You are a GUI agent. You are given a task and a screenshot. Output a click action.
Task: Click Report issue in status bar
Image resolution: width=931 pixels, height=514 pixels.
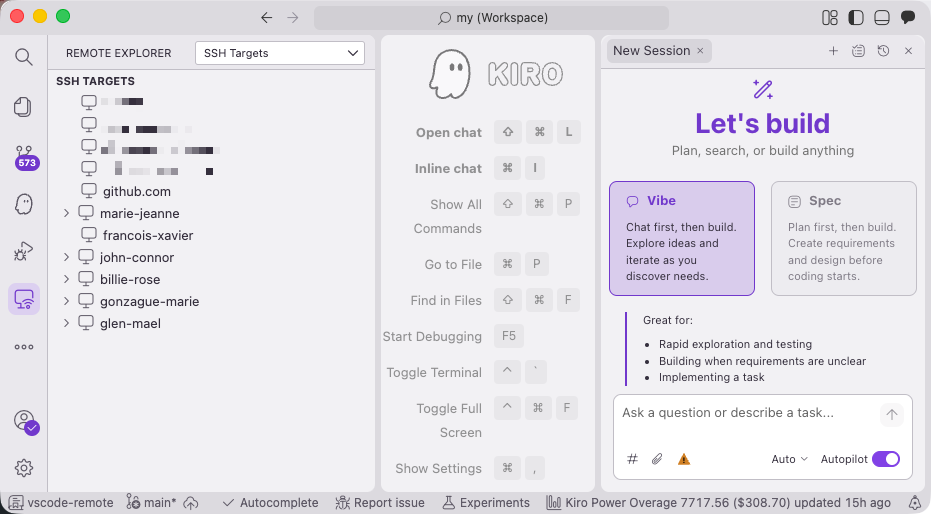point(380,503)
